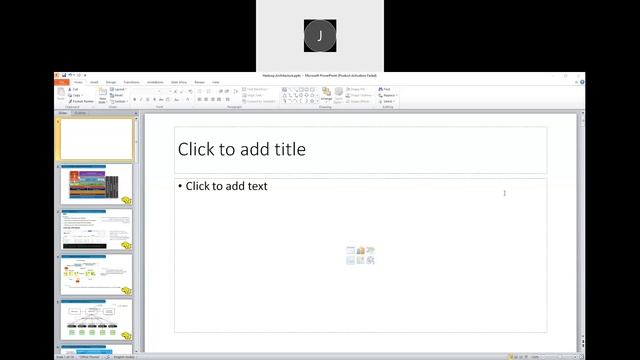Close the slides thumbnail pane
This screenshot has height=360, width=640.
[x=136, y=113]
